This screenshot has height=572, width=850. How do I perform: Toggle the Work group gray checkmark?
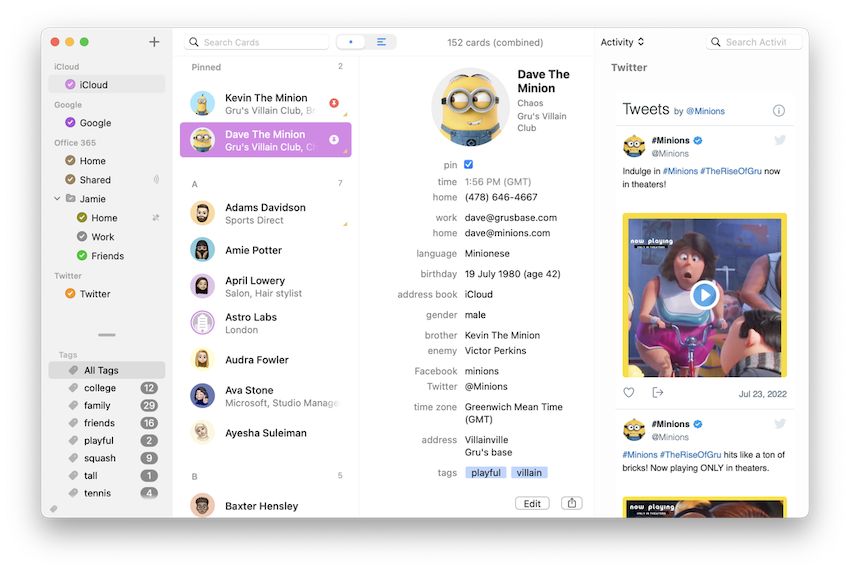click(82, 236)
